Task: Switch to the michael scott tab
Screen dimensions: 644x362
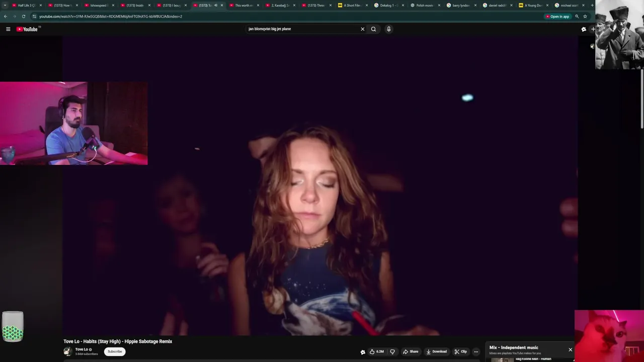Action: point(570,6)
